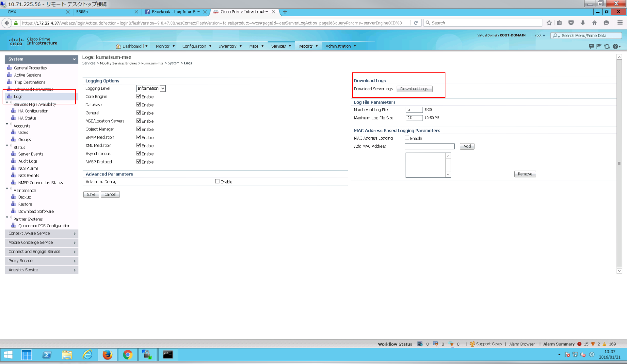The image size is (627, 364).
Task: Focus the Number of Log Files field
Action: (414, 110)
